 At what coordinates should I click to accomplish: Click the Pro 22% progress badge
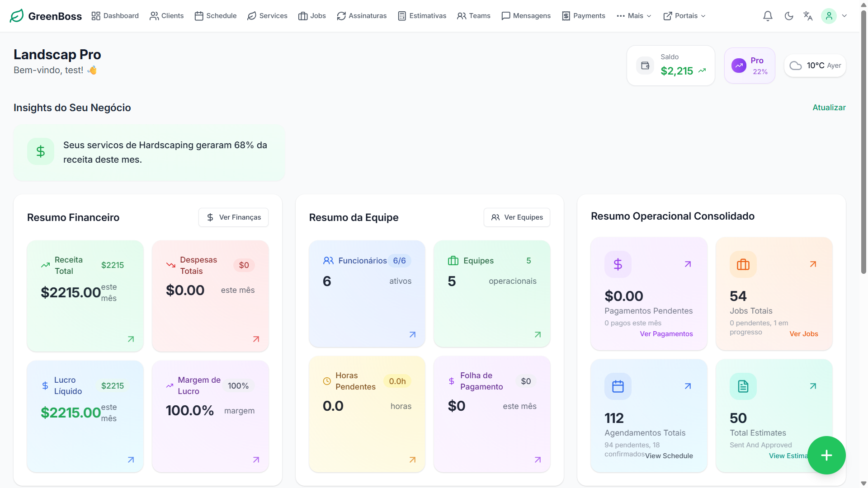pyautogui.click(x=749, y=65)
